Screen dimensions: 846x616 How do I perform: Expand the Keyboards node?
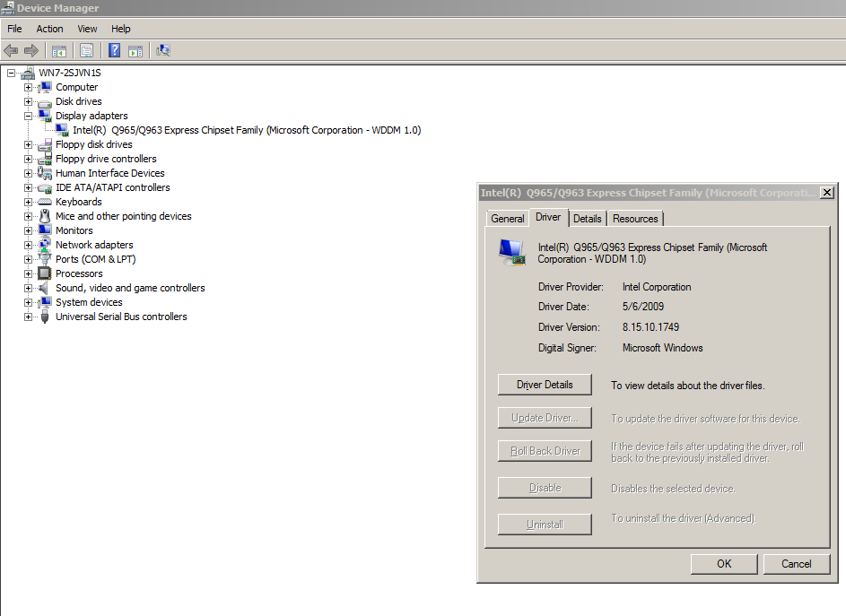pos(28,202)
